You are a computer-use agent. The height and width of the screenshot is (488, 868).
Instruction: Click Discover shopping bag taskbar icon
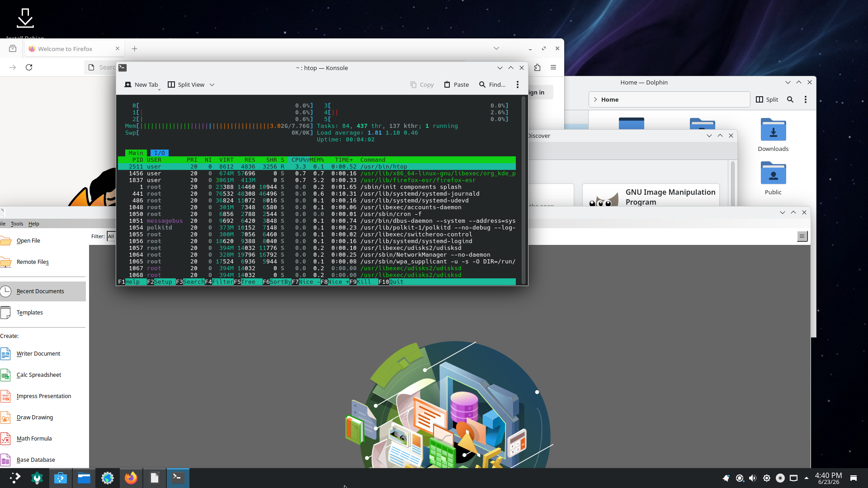(x=61, y=478)
